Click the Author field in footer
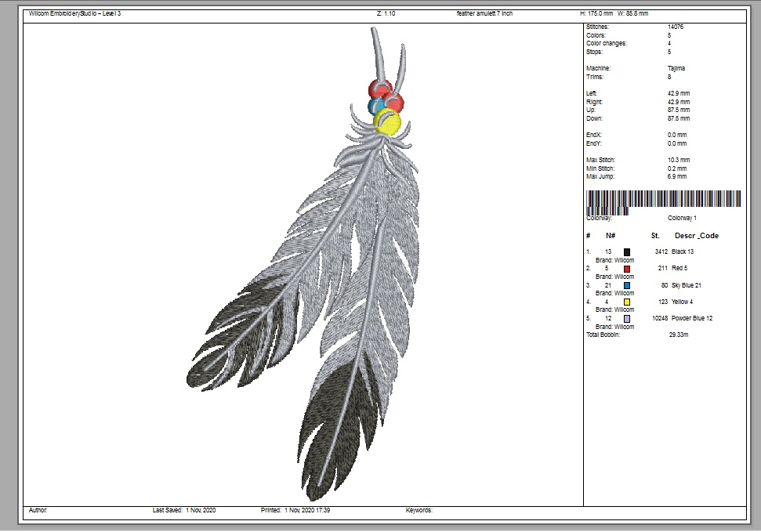The height and width of the screenshot is (532, 761). tap(38, 510)
